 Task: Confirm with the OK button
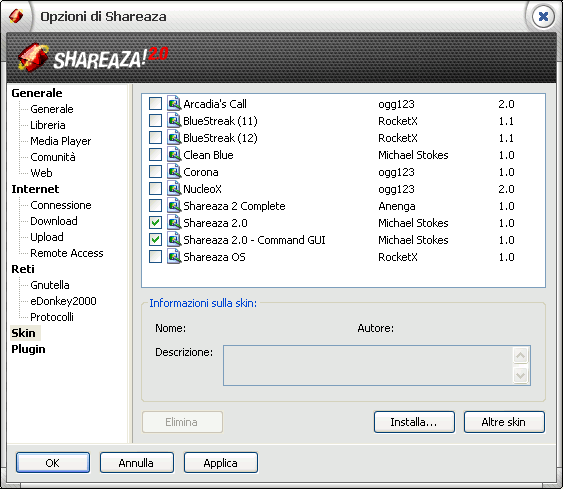(x=52, y=463)
